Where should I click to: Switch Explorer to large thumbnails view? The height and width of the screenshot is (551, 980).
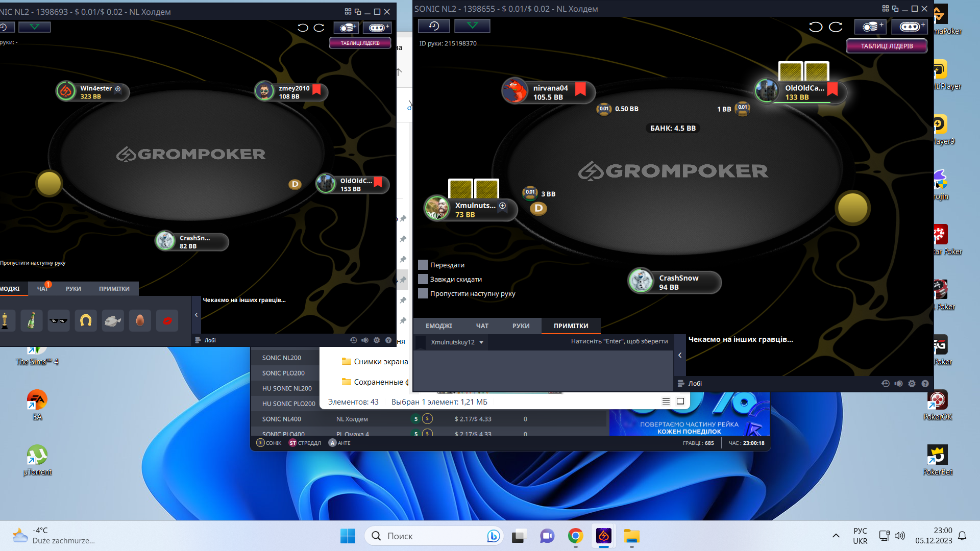click(x=680, y=402)
